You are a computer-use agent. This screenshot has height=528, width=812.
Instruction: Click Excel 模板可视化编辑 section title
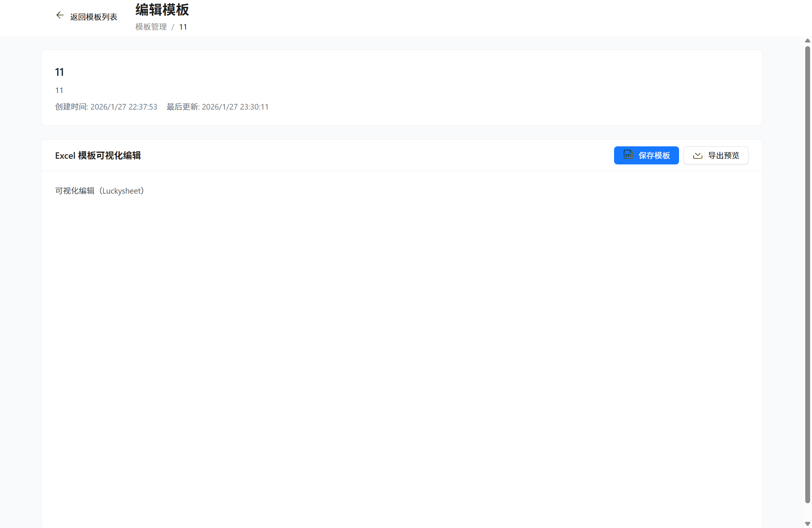point(98,155)
